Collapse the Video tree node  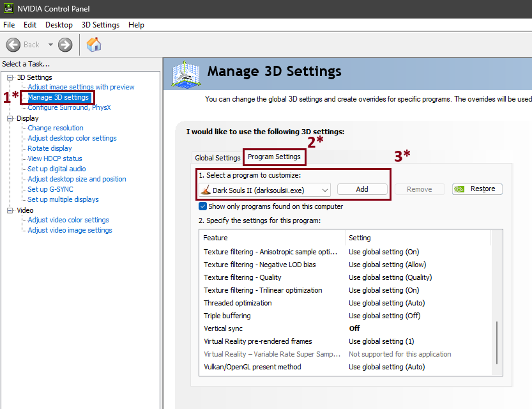(10, 210)
